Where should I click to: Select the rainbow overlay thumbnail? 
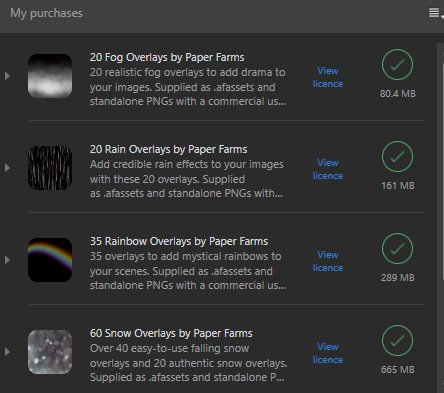50,260
